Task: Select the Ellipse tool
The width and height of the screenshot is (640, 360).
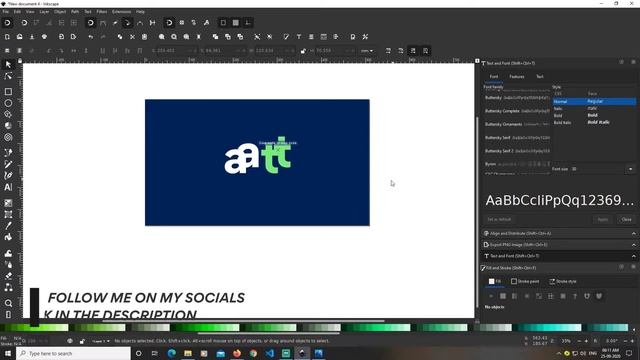Action: [x=8, y=103]
